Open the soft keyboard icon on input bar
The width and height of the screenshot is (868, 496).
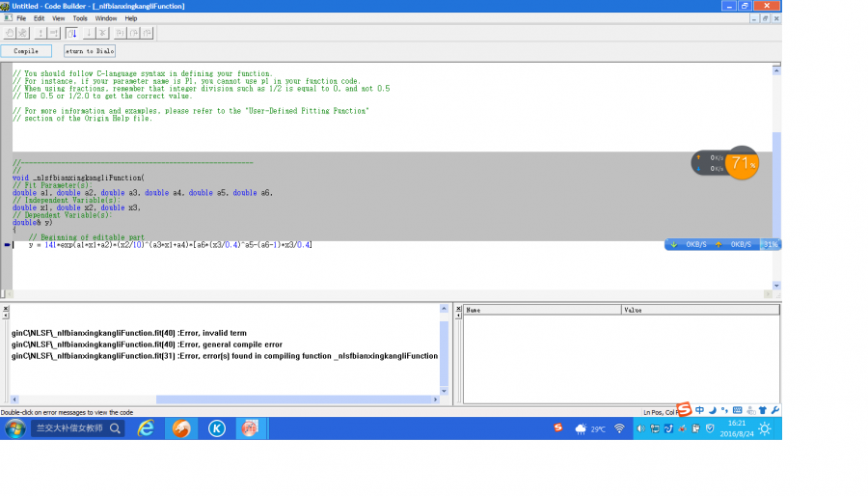738,410
